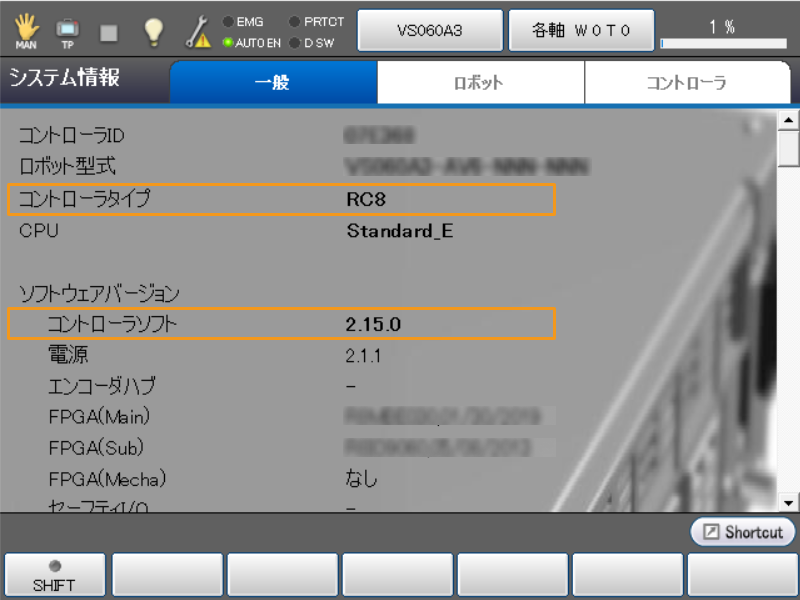Open the Shortcut button

click(x=743, y=532)
